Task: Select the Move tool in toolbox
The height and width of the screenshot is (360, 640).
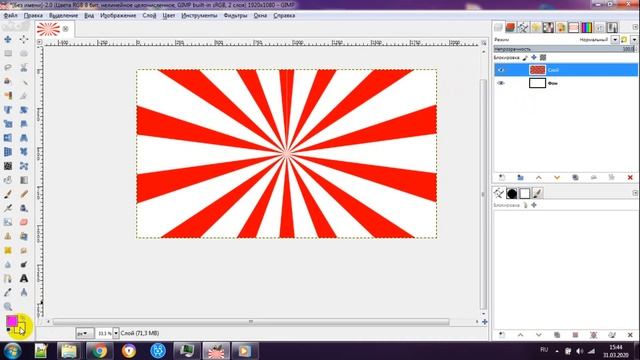Action: point(8,39)
